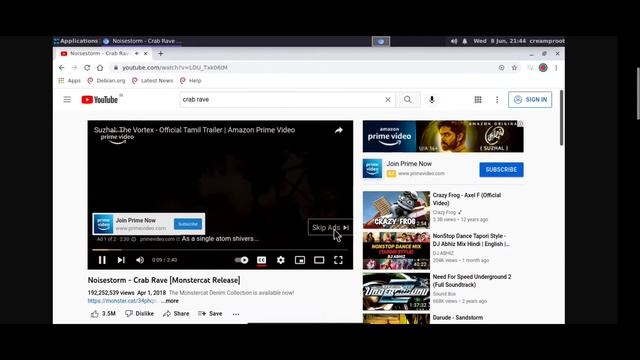Like the video with thumbs up
This screenshot has height=360, width=640.
[103, 314]
